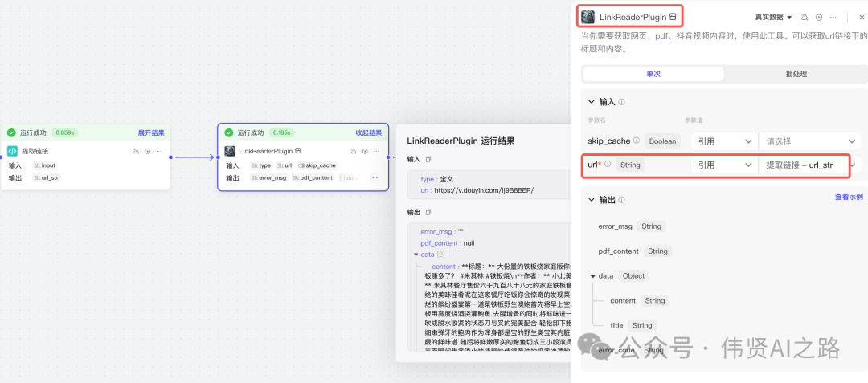Open more menu on 提取链接 node

159,152
